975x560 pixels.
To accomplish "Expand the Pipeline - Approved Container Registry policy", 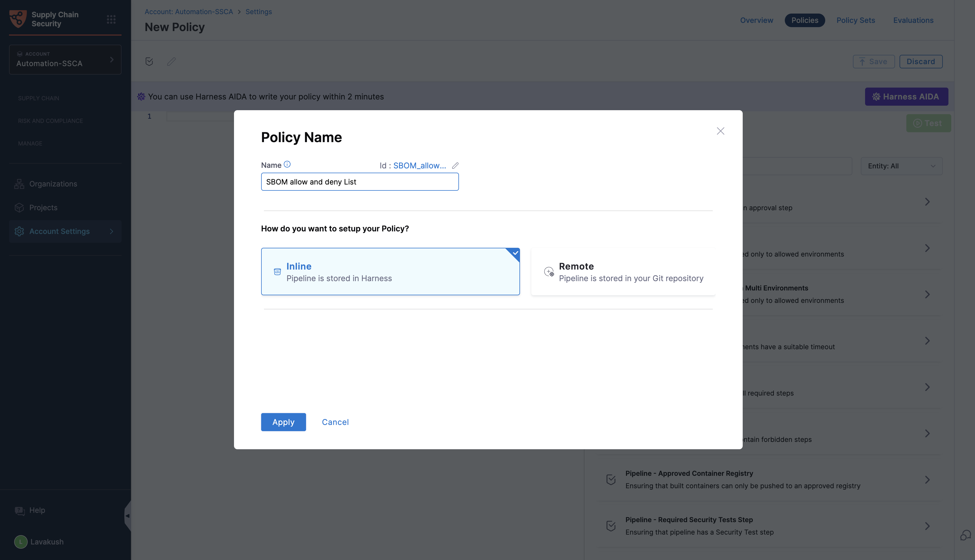I will pyautogui.click(x=927, y=479).
